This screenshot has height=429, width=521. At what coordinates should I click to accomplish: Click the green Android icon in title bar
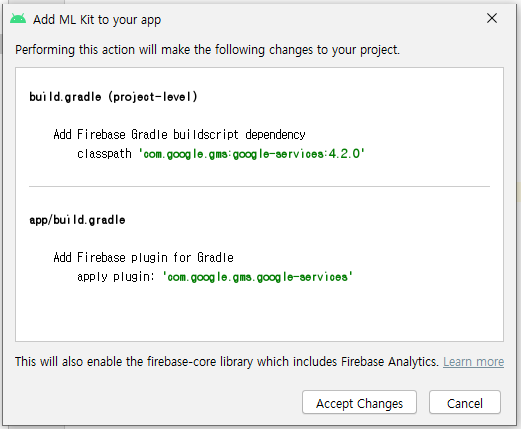(18, 19)
